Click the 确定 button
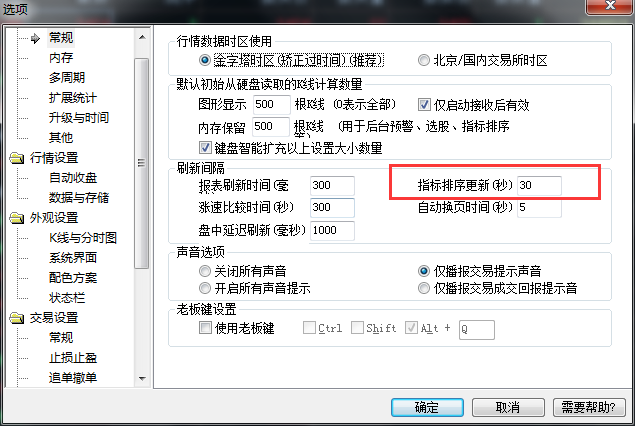Viewport: 635px width, 426px height. [x=427, y=407]
